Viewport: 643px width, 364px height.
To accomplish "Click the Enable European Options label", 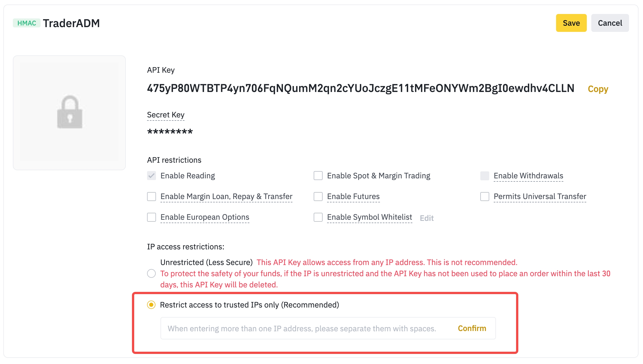I will [204, 217].
